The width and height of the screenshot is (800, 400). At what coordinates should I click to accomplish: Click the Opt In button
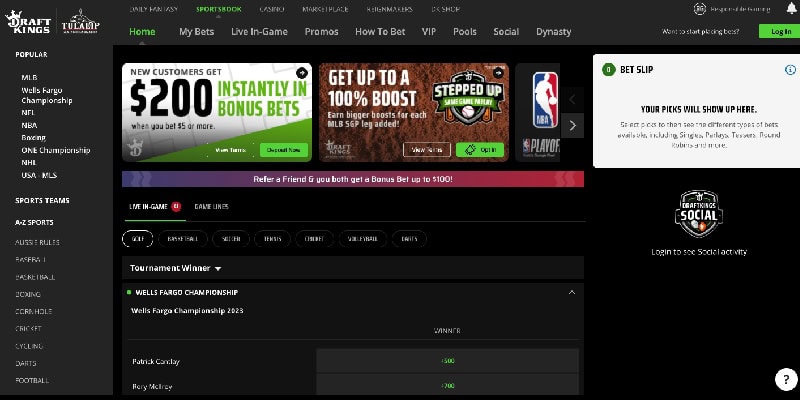[480, 149]
